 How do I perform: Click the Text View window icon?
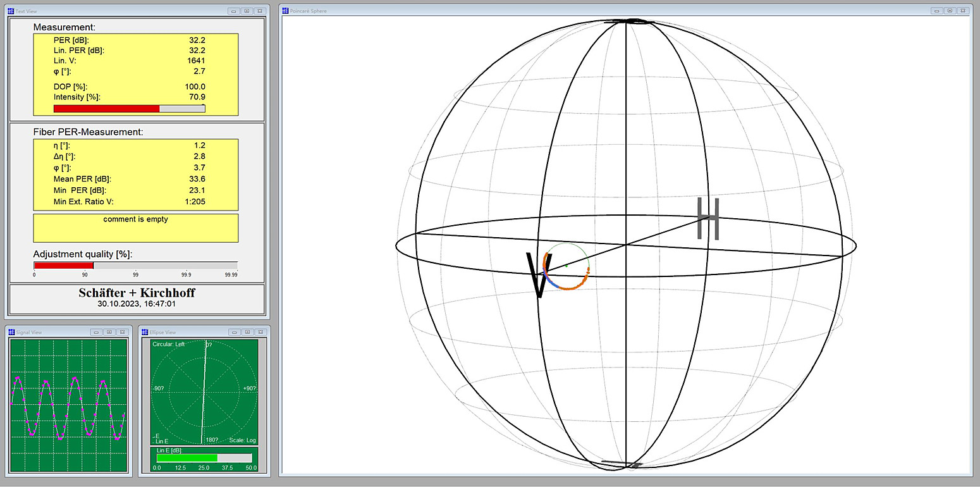11,11
